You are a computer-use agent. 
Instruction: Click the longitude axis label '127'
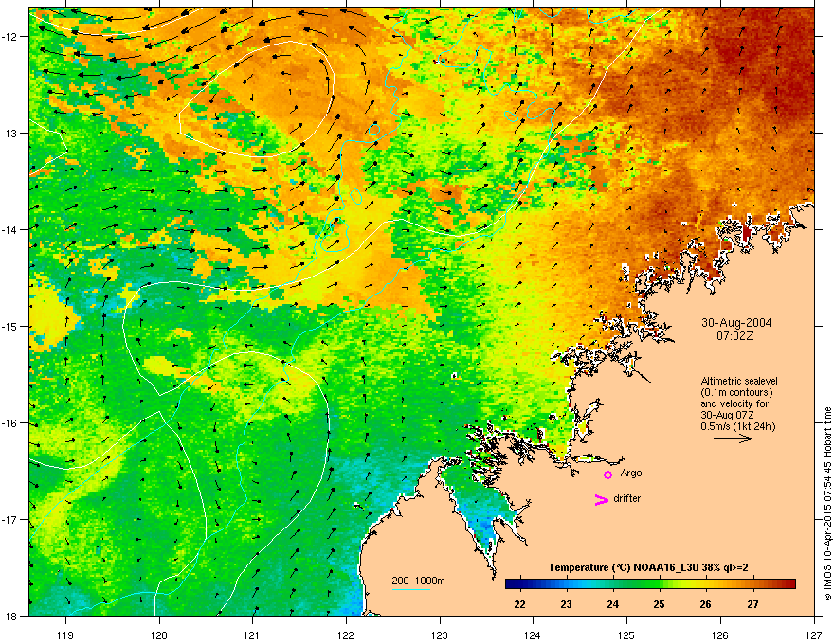pos(814,635)
